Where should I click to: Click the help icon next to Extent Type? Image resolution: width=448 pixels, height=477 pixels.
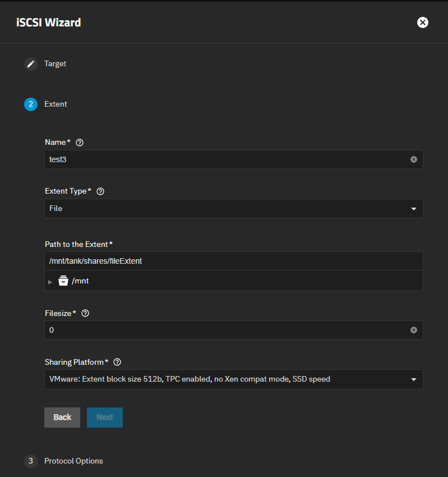coord(100,191)
